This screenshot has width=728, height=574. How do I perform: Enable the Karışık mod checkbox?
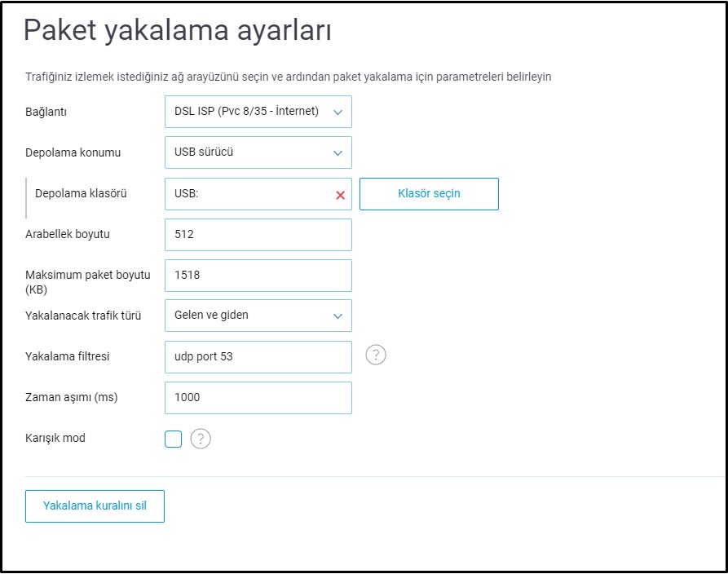coord(173,439)
